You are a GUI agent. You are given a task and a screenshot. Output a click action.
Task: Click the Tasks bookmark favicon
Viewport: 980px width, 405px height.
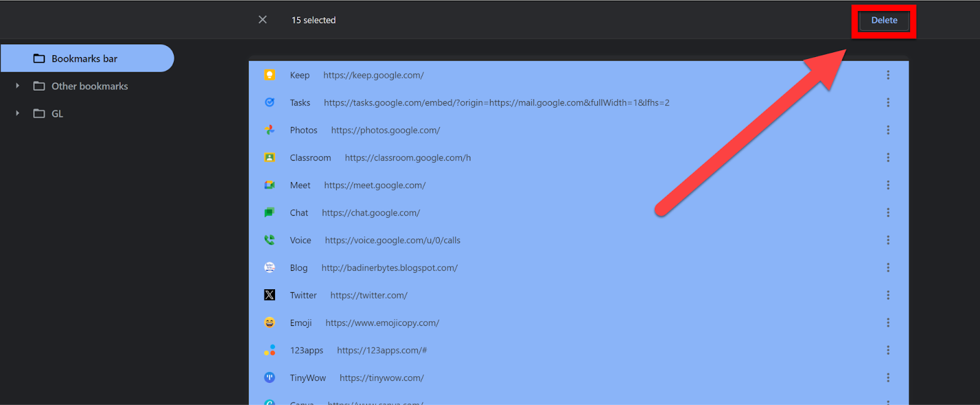(x=269, y=102)
